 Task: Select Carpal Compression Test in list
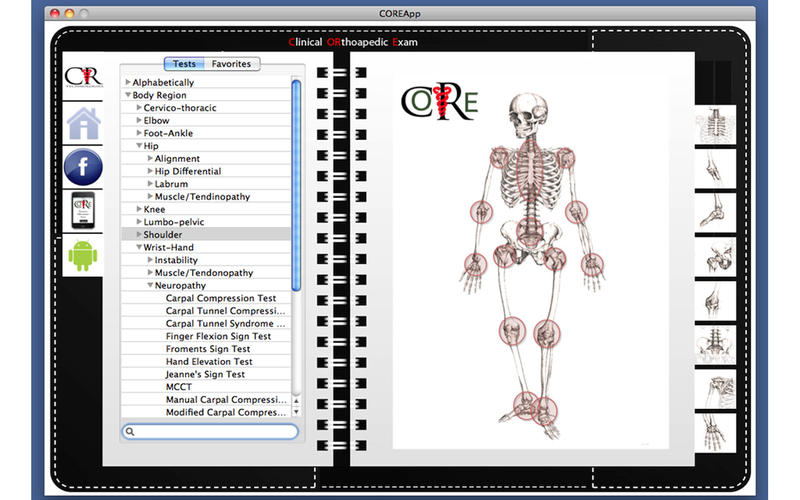pos(221,298)
